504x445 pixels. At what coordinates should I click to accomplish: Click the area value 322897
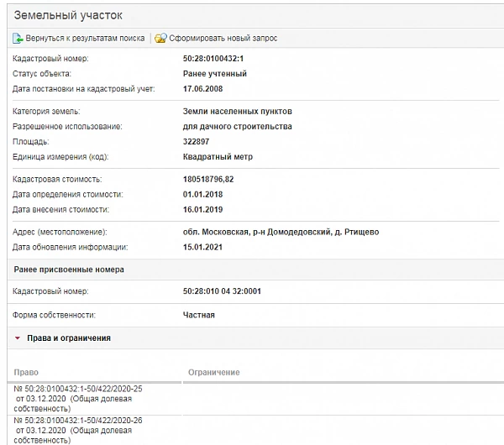tap(197, 142)
